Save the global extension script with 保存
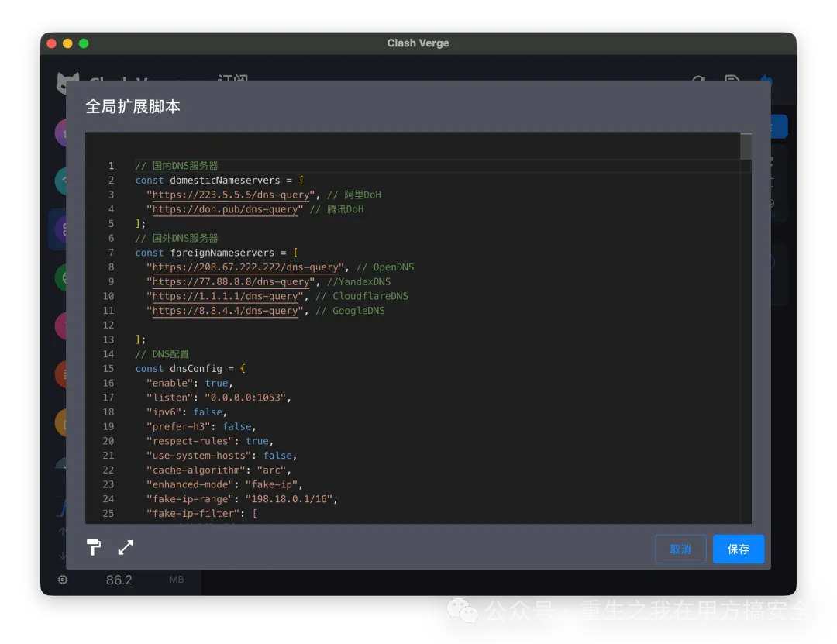 738,549
